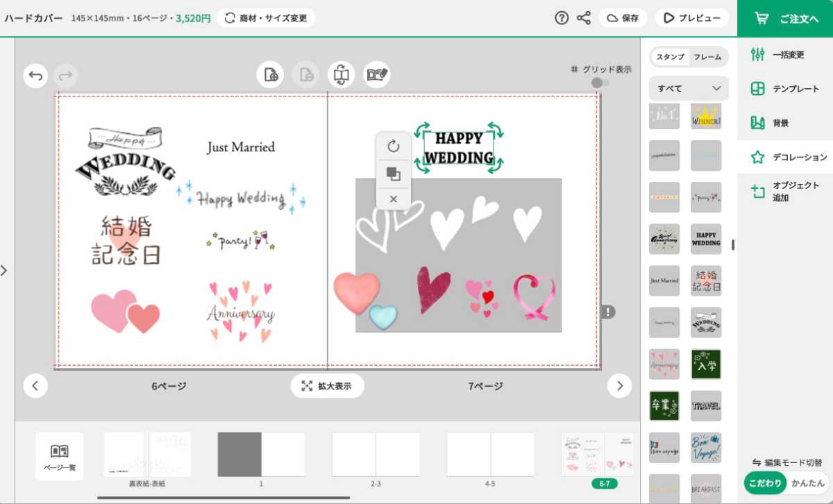
Task: Open help with the question mark icon
Action: pos(562,18)
